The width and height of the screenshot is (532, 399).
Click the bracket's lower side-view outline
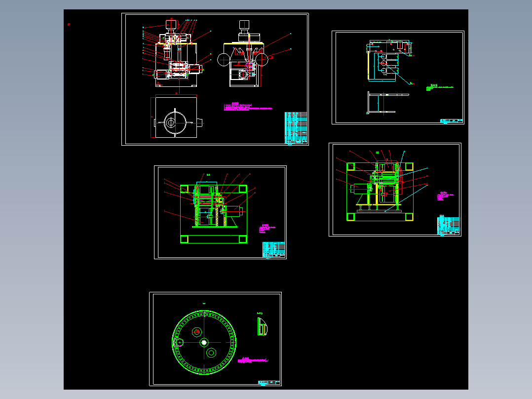pyautogui.click(x=388, y=103)
